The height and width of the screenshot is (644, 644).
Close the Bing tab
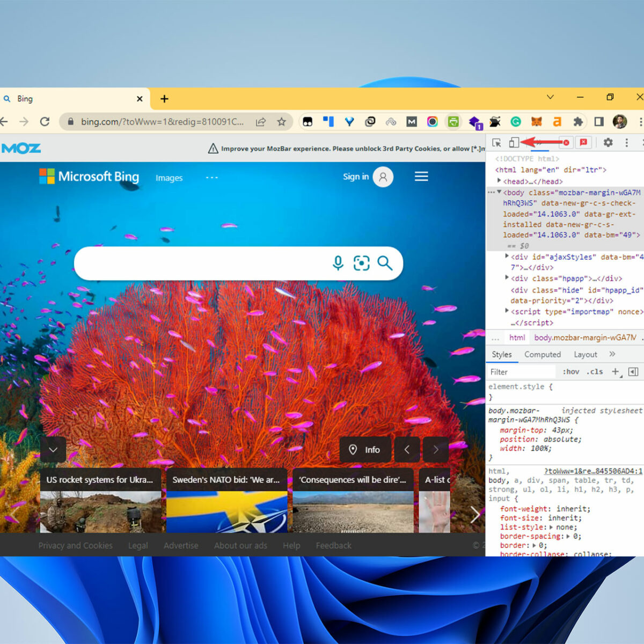click(x=140, y=99)
